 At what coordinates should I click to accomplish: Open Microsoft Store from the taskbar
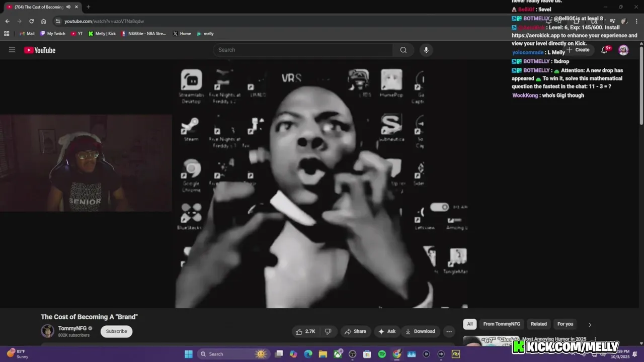[367, 354]
